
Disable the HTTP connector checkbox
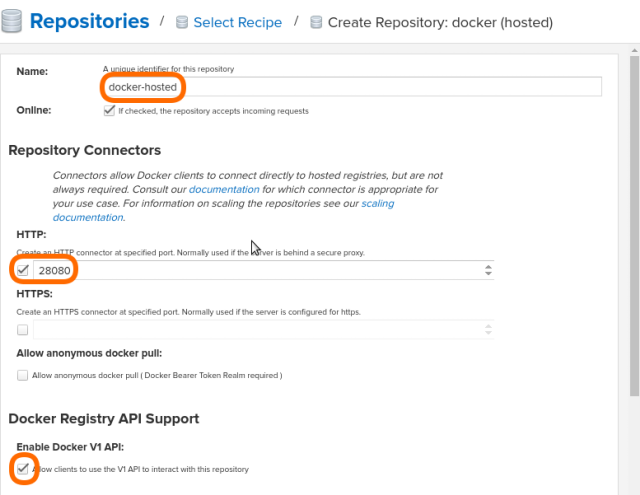[x=23, y=270]
